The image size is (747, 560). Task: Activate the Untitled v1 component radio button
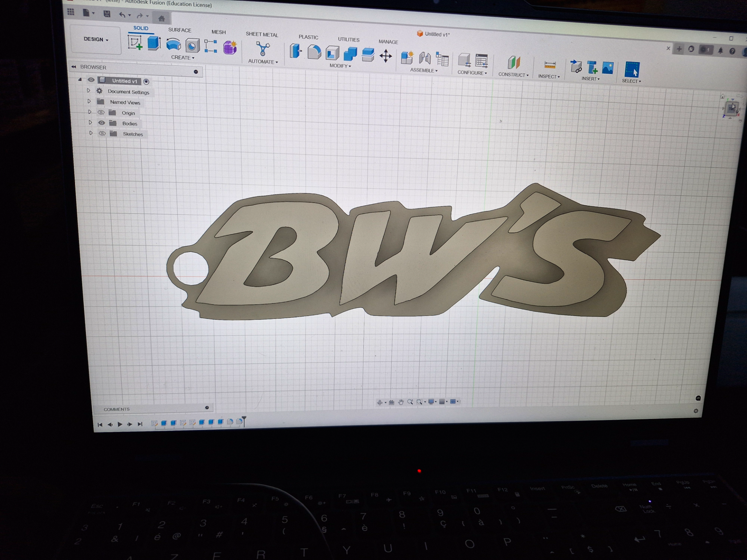point(146,82)
